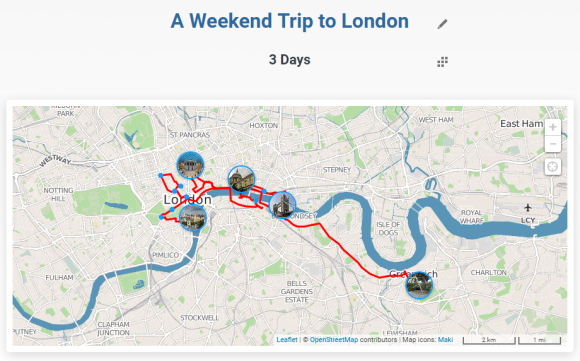
Task: Select the Tower Bridge photo marker
Action: tap(283, 205)
